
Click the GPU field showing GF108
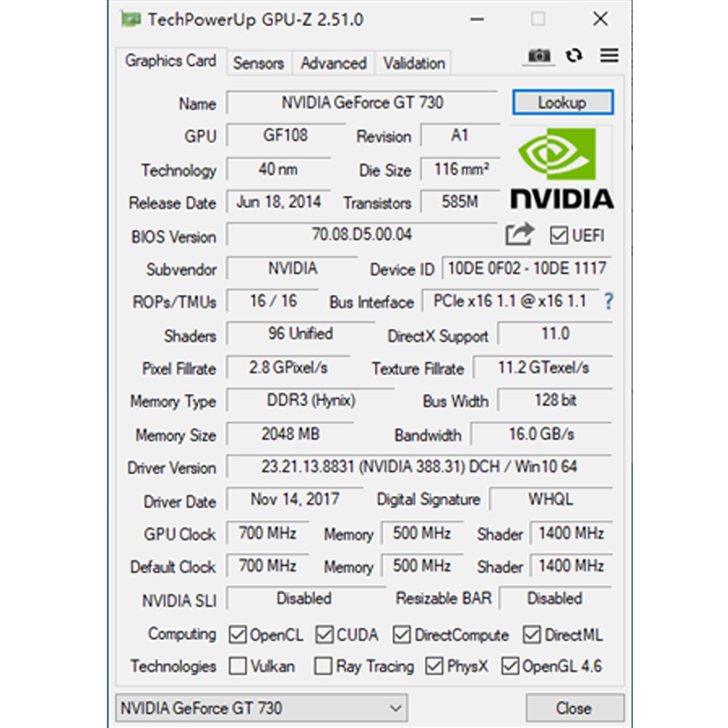click(x=286, y=136)
